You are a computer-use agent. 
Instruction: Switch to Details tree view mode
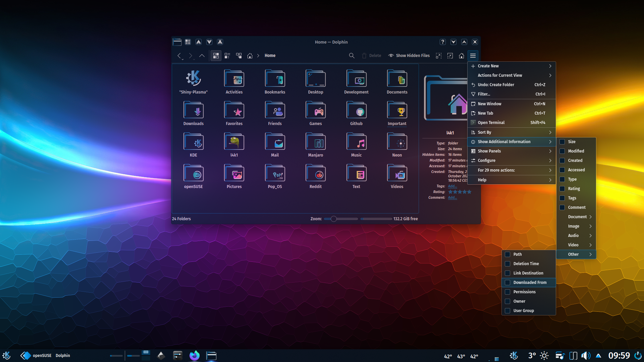pyautogui.click(x=239, y=56)
